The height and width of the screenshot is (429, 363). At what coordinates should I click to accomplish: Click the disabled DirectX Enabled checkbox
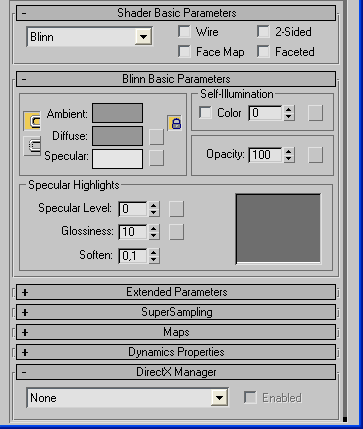click(x=250, y=397)
